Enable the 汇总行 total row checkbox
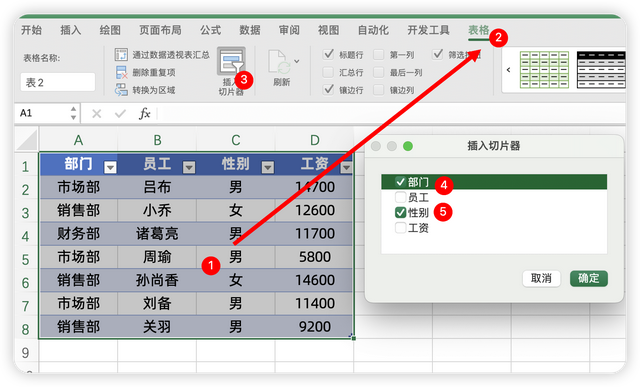The height and width of the screenshot is (387, 640). (x=328, y=72)
